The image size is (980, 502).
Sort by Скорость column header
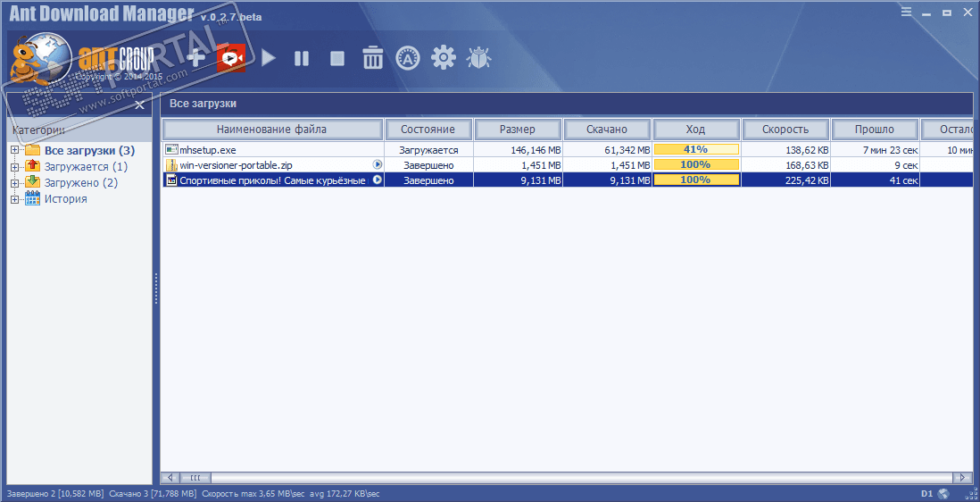785,130
